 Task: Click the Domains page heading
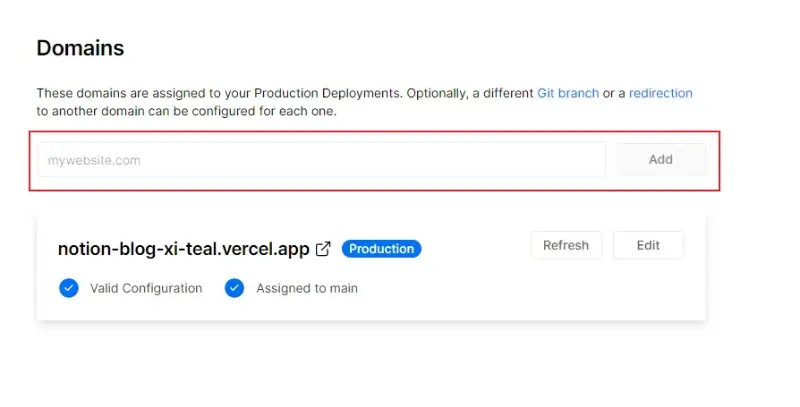pyautogui.click(x=80, y=48)
